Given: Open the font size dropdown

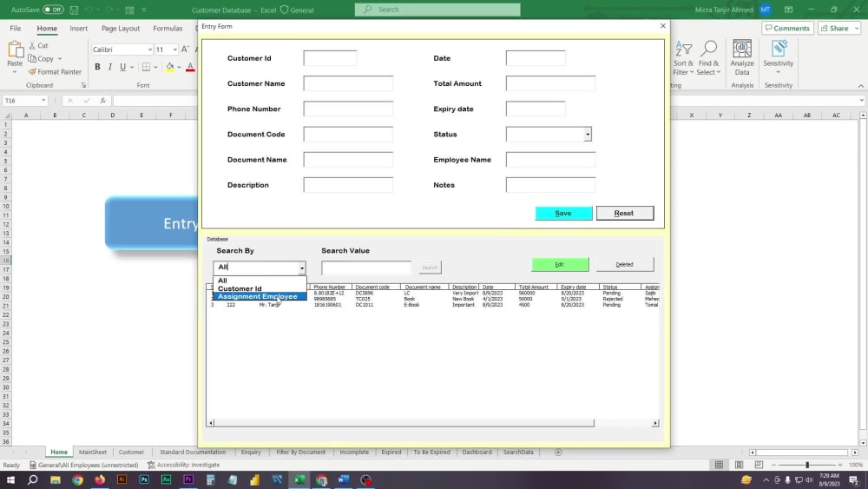Looking at the screenshot, I should pos(175,50).
